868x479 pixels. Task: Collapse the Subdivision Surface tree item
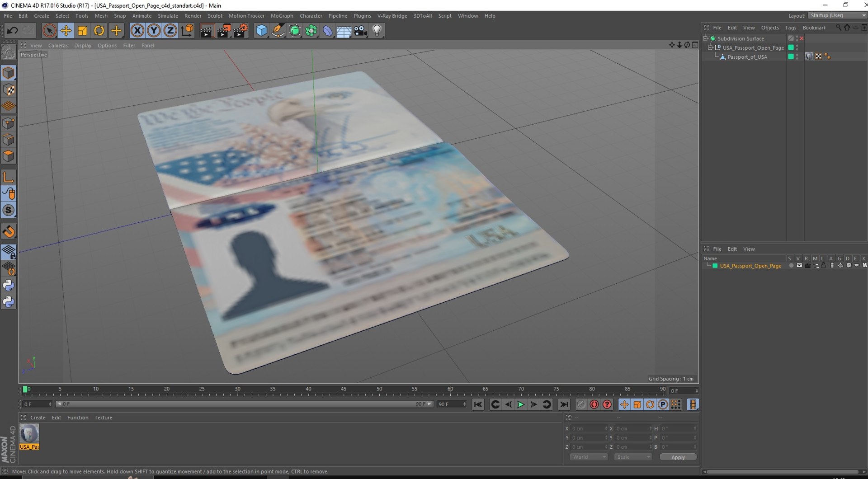pos(705,38)
